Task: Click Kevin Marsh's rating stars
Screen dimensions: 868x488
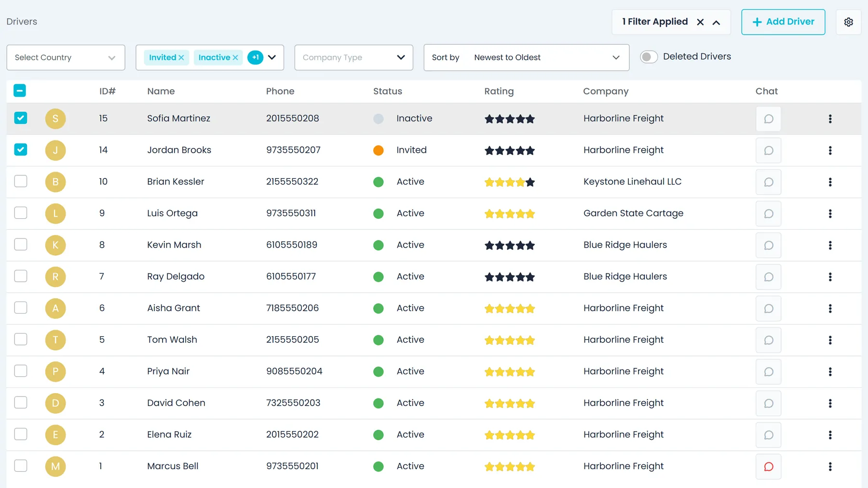Action: click(x=510, y=245)
